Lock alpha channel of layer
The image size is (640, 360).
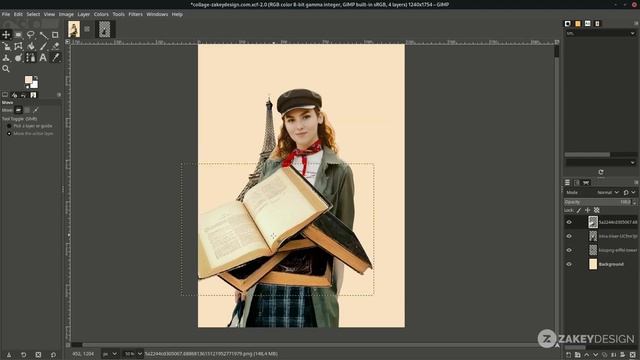point(597,210)
